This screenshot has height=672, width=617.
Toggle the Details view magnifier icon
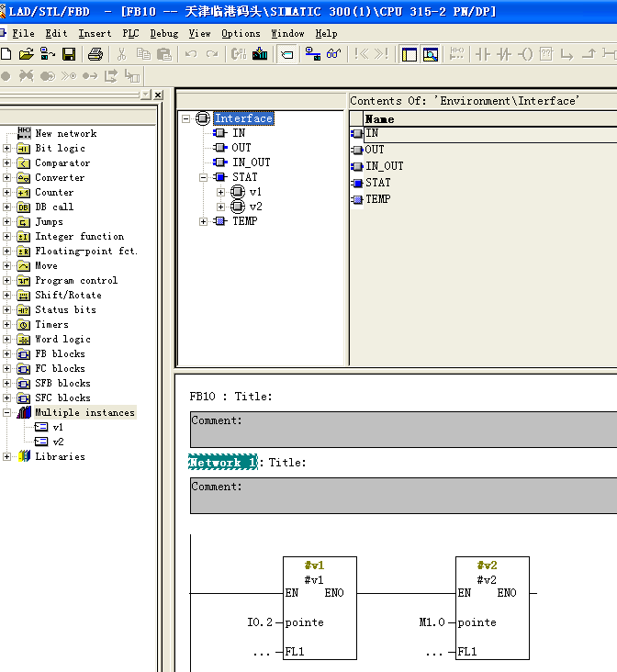(x=431, y=54)
